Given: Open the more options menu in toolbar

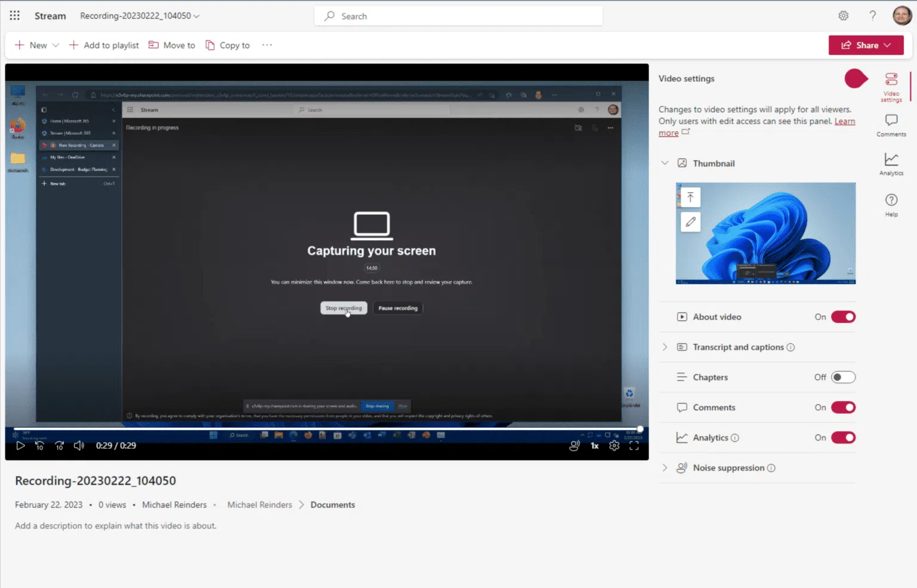Looking at the screenshot, I should tap(267, 45).
